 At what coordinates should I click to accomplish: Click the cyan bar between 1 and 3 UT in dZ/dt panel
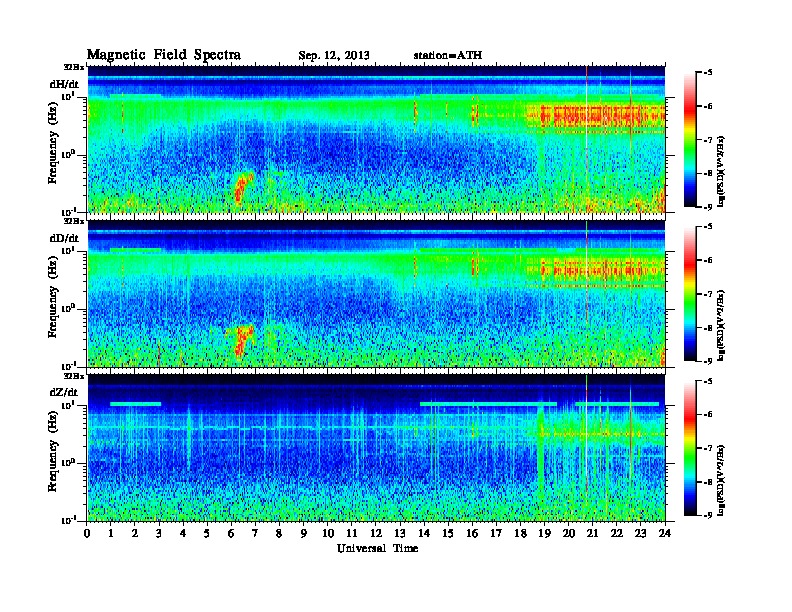(135, 404)
